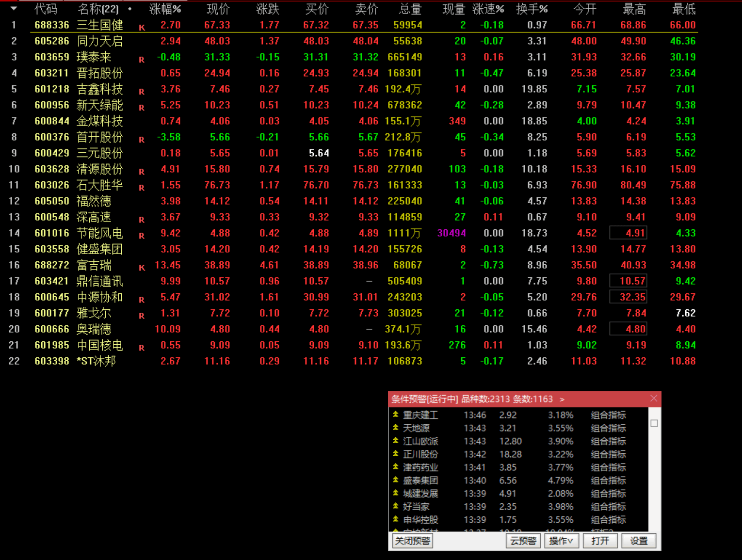Sort by the 现量 column header
Screen dimensions: 742x560
click(454, 9)
